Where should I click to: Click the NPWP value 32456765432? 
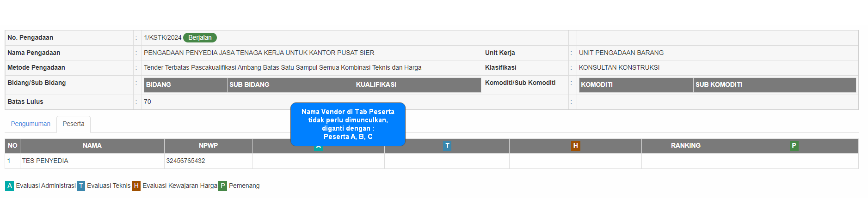(185, 161)
